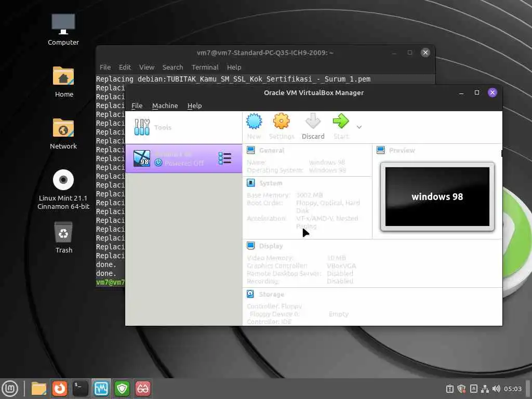Image resolution: width=532 pixels, height=399 pixels.
Task: Select the Tools entry in the sidebar
Action: point(183,127)
